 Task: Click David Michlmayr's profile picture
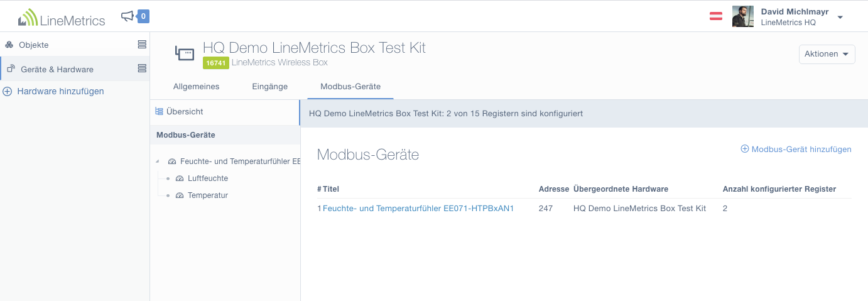[743, 16]
